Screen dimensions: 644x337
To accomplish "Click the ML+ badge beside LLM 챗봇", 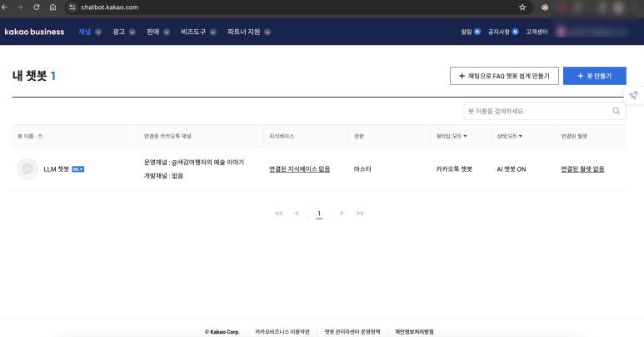I will pos(78,169).
